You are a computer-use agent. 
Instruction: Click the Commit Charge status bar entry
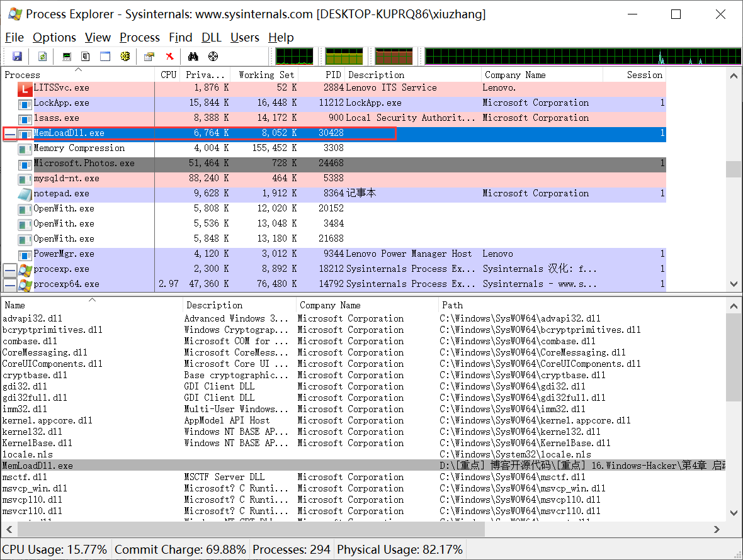click(x=180, y=549)
